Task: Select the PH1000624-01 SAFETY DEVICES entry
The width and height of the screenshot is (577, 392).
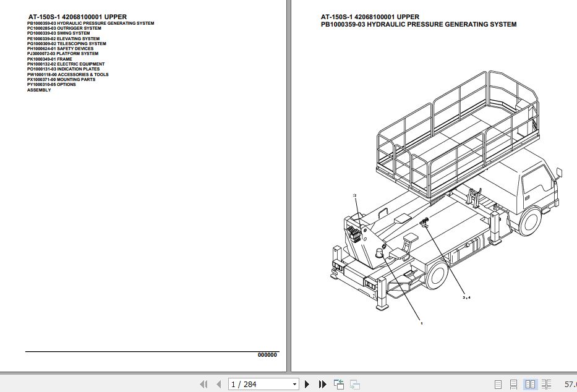Action: pos(60,48)
